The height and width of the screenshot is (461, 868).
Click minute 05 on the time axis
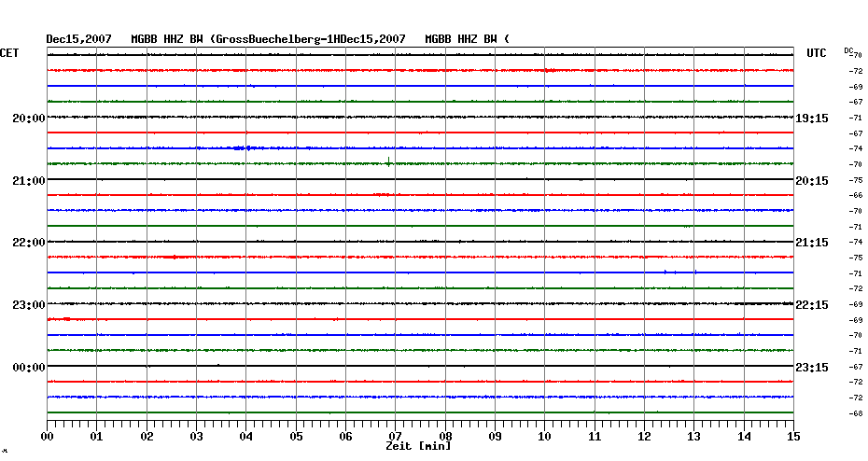296,437
